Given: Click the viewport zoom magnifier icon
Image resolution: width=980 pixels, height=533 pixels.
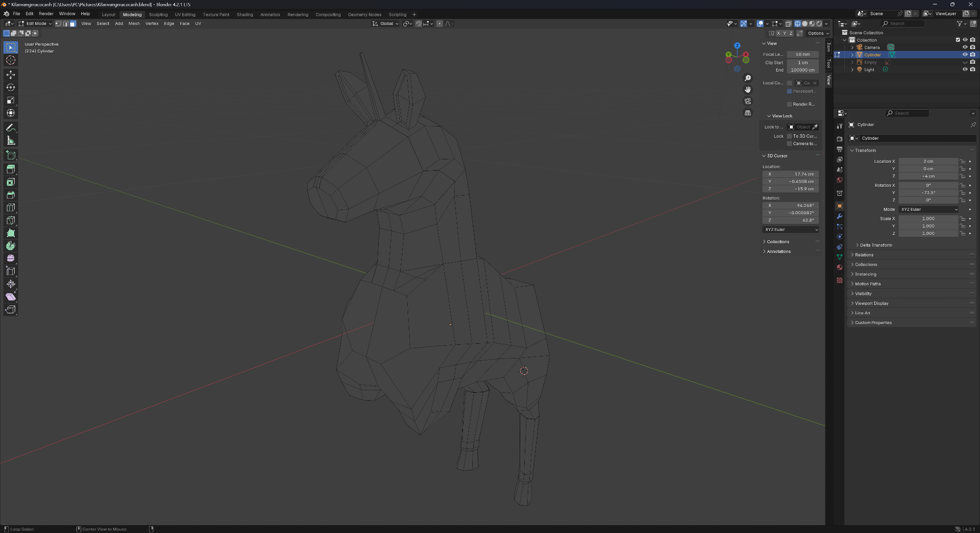Looking at the screenshot, I should (x=748, y=78).
